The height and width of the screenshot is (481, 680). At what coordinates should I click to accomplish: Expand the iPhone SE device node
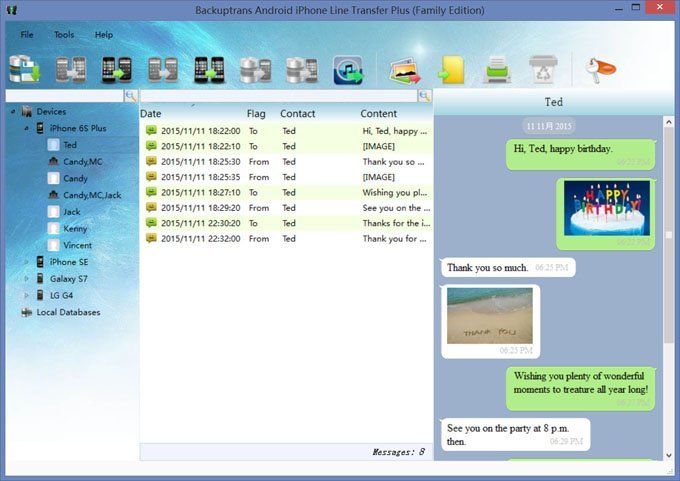[27, 261]
